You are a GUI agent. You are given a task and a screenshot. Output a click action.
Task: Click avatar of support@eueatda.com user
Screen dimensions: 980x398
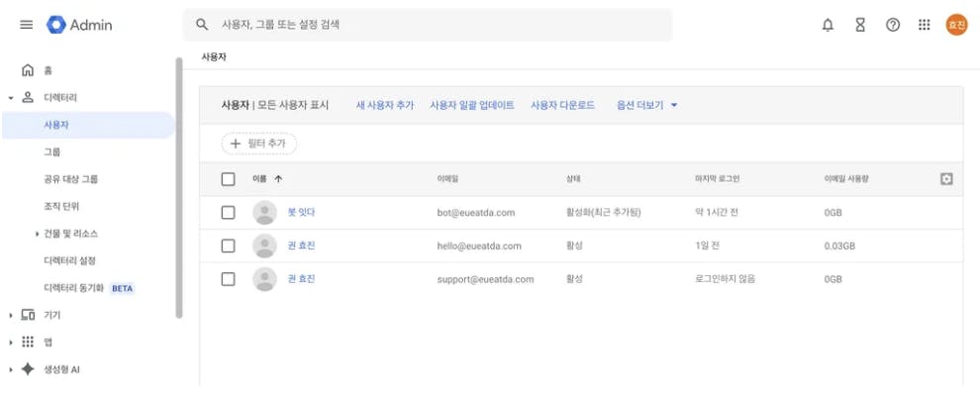pyautogui.click(x=265, y=279)
